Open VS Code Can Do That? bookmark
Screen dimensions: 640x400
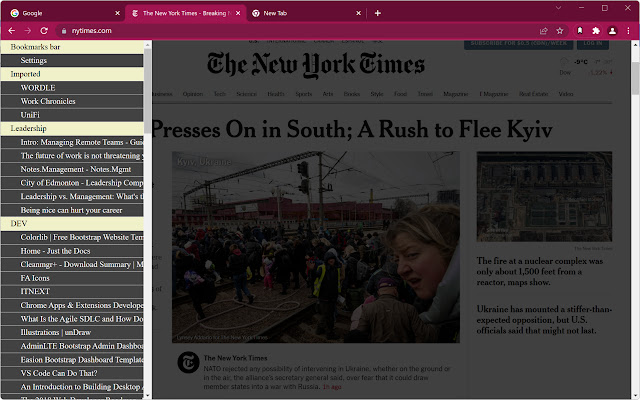point(72,373)
